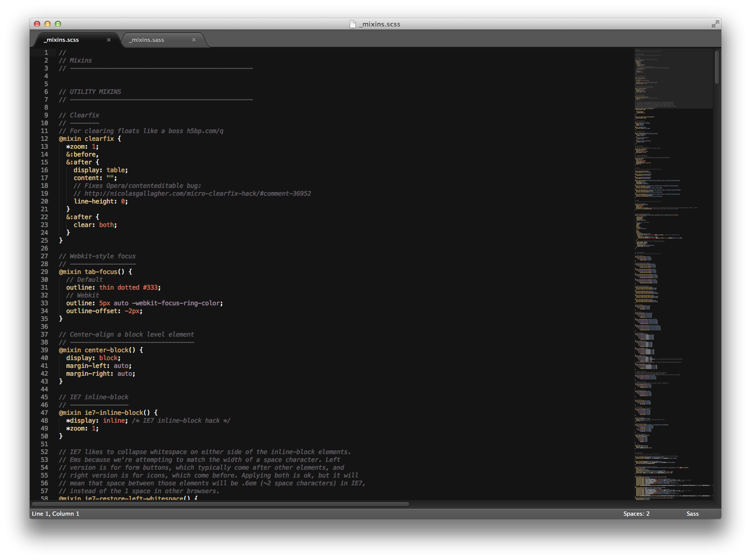Screen dimensions: 751x560
Task: Click the 'display: block;' line
Action: [93, 358]
